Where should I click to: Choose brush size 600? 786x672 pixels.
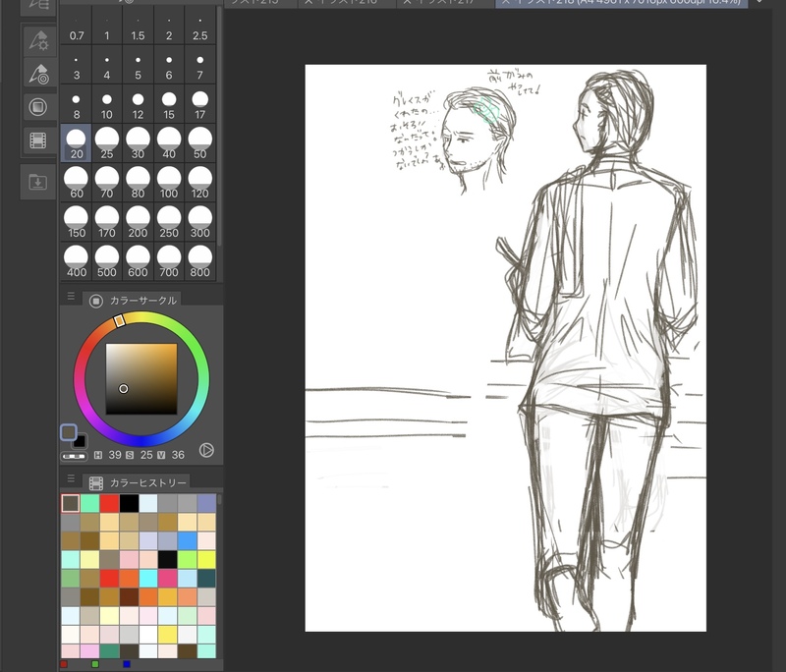(138, 262)
